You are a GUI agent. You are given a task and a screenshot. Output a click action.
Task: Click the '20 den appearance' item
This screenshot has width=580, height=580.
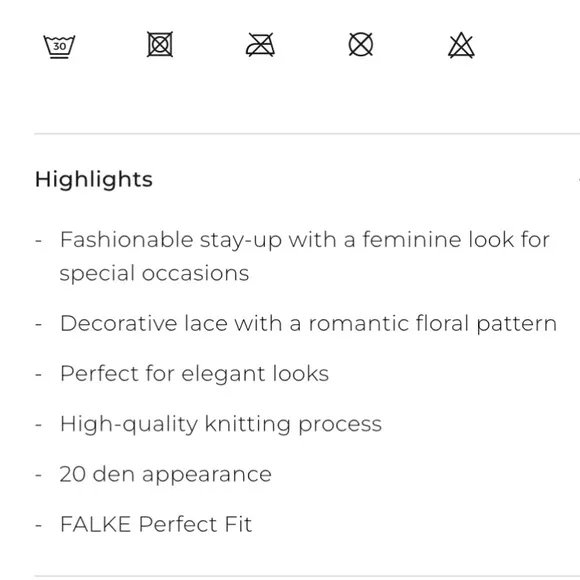166,474
